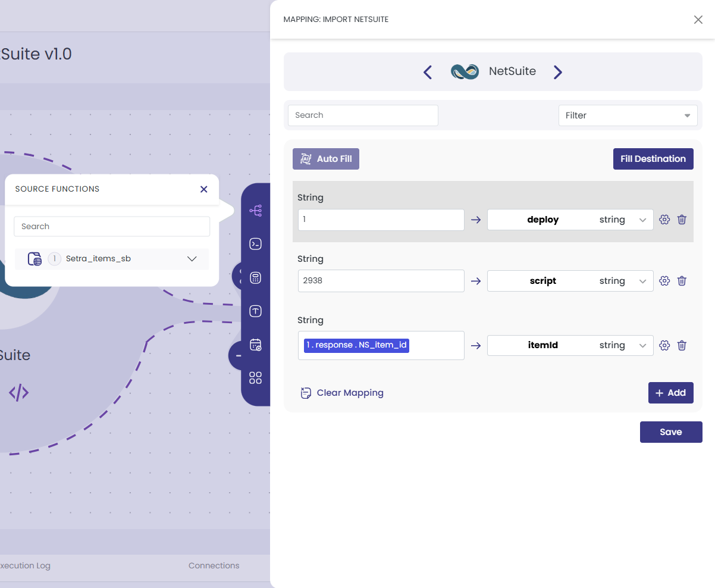Click the Fill Destination button
The width and height of the screenshot is (715, 588).
653,159
